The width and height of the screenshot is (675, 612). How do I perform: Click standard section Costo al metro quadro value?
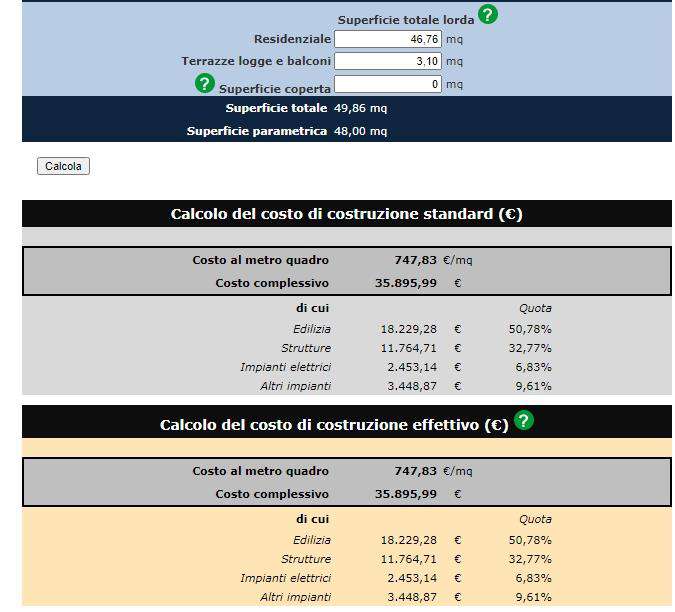coord(415,260)
